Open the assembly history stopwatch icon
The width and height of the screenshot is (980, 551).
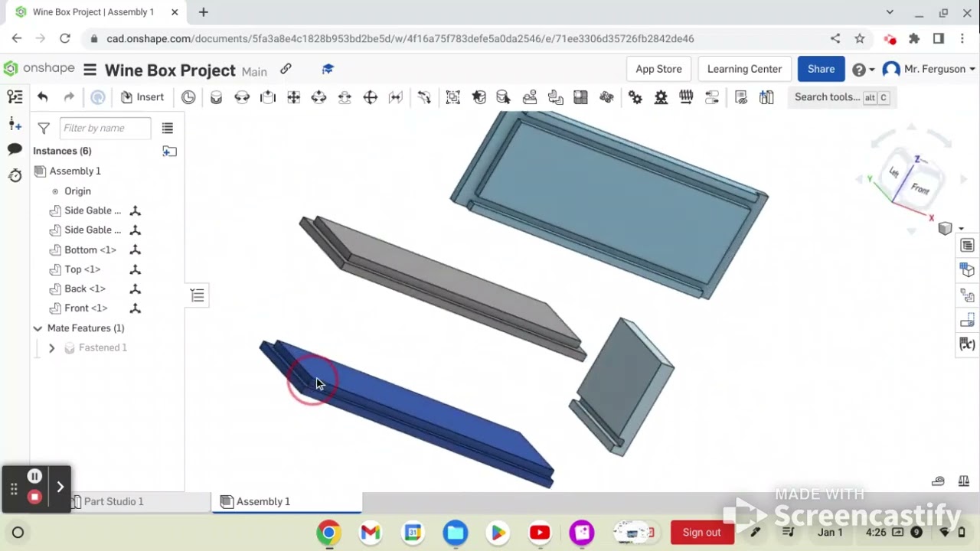[x=15, y=175]
